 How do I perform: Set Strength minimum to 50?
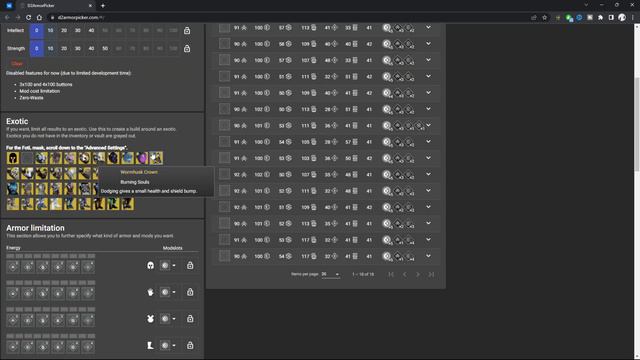click(x=105, y=49)
